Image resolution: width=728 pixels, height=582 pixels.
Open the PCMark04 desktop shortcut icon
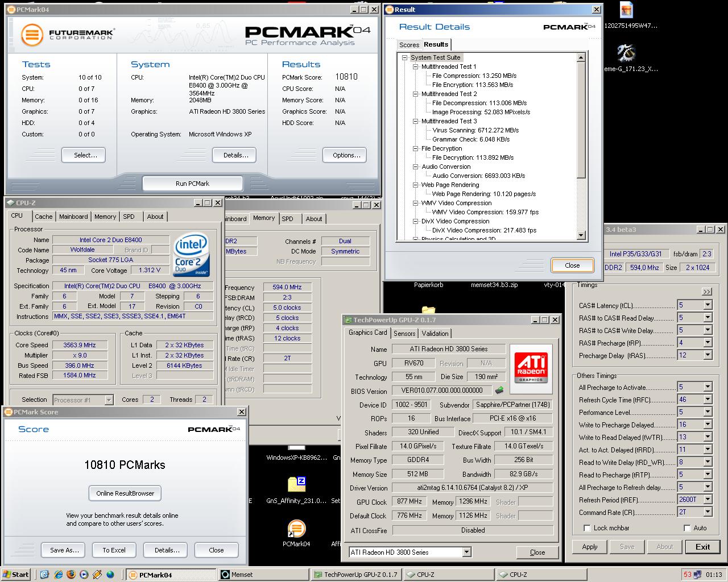(x=296, y=529)
